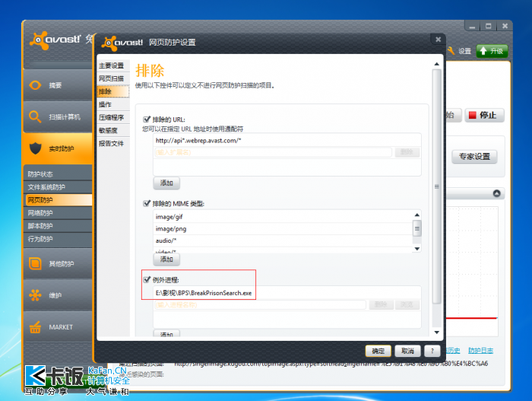Click the ? help button

click(x=432, y=351)
